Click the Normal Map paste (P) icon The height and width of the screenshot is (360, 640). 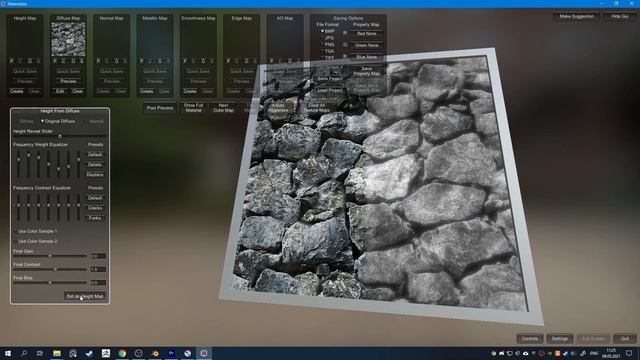coord(98,61)
